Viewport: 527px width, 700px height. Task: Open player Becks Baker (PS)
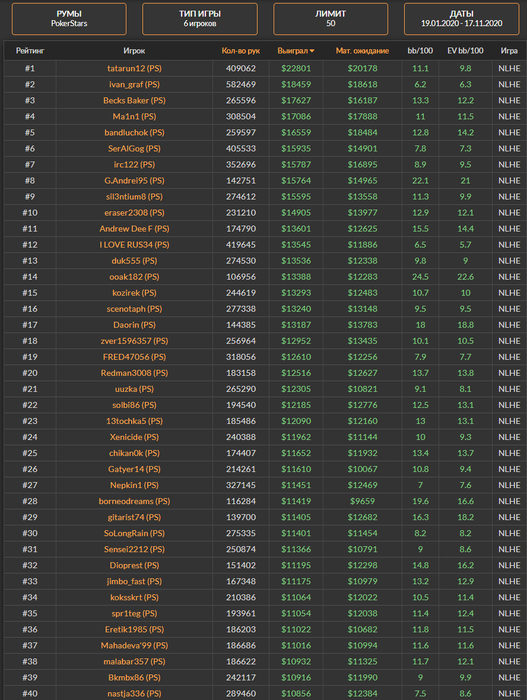(x=134, y=100)
